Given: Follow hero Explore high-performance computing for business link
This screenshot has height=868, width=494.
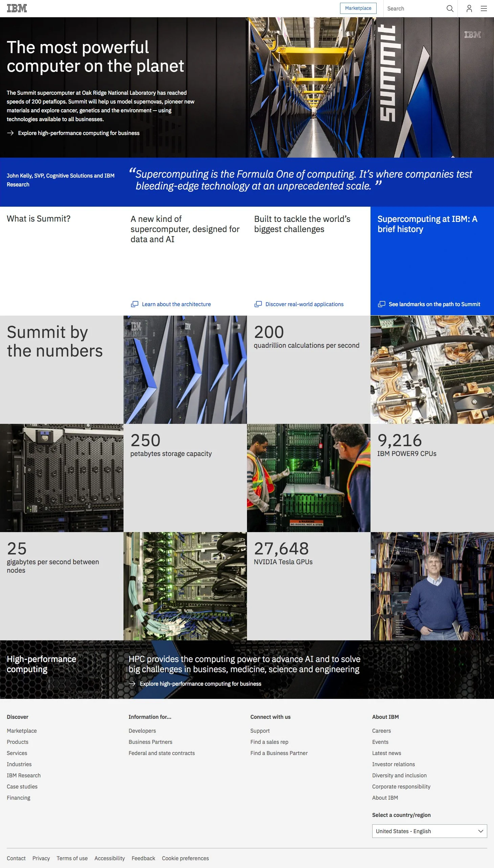Looking at the screenshot, I should [79, 133].
